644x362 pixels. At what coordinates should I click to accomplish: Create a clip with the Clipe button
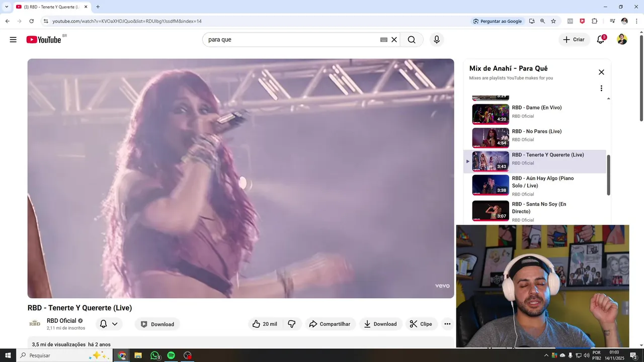[421, 324]
